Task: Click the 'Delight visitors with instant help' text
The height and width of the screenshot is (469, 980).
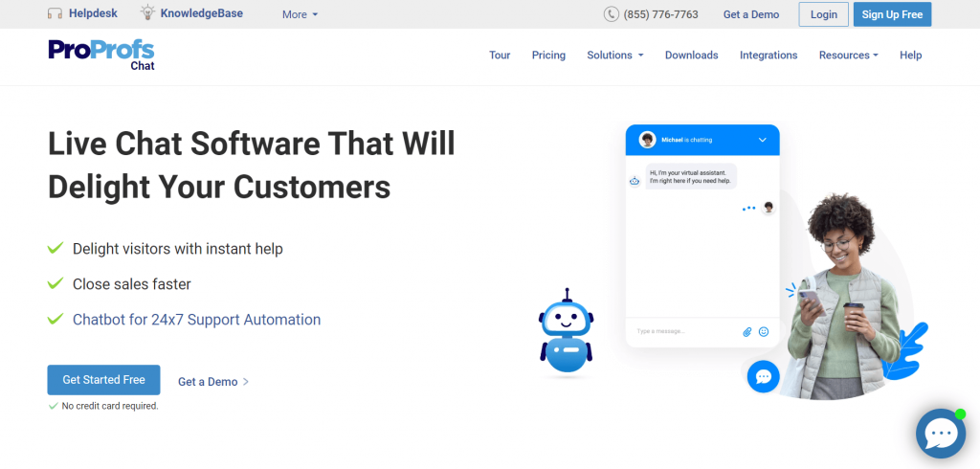Action: [177, 249]
